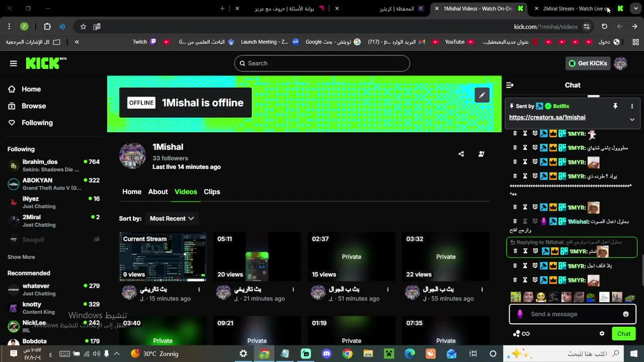Viewport: 644px width, 362px height.
Task: Open the 03:32 private video thumbnail
Action: (446, 256)
